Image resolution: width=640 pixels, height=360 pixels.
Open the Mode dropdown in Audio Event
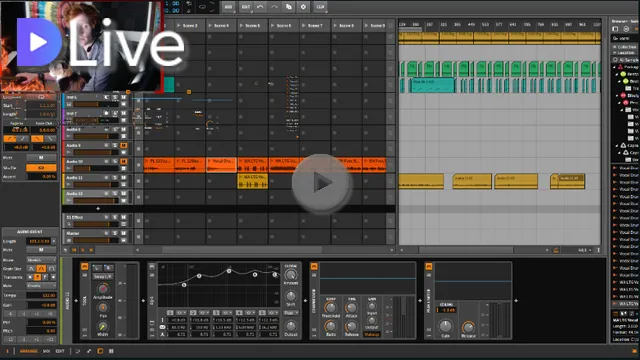pyautogui.click(x=41, y=260)
